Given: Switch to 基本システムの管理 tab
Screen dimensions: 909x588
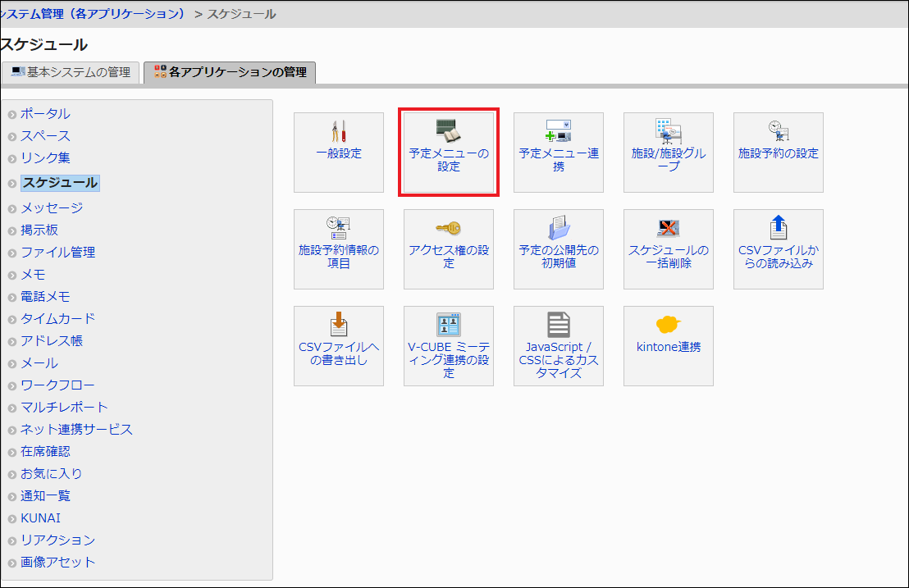Looking at the screenshot, I should point(71,72).
